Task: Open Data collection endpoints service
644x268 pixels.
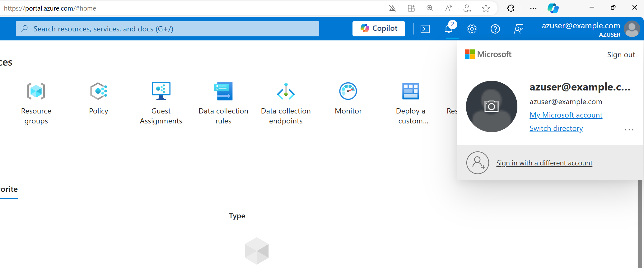Action: 286,103
